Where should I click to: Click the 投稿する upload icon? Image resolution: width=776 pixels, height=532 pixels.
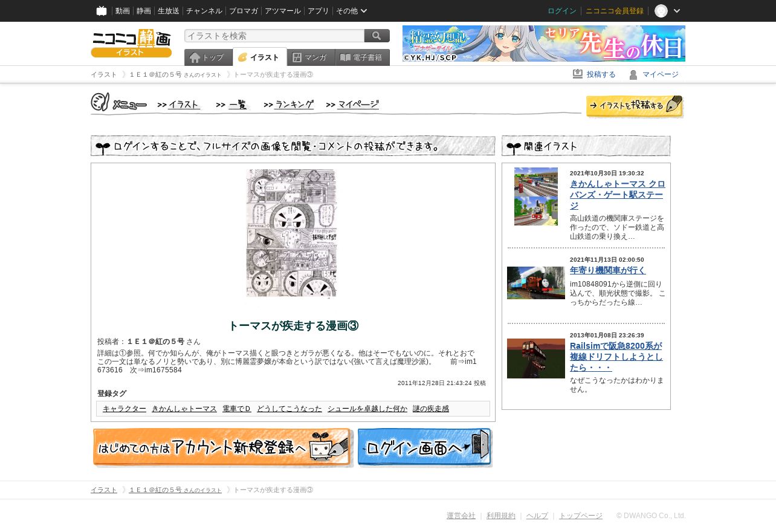578,74
